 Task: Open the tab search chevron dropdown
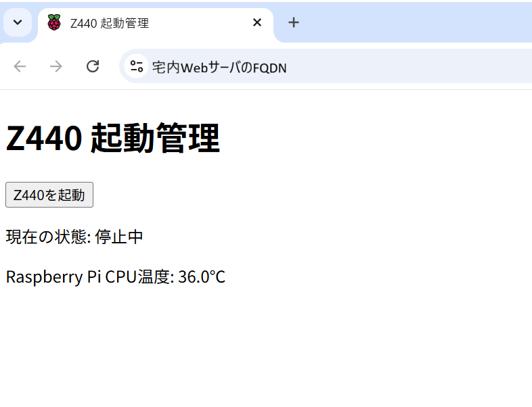[18, 22]
